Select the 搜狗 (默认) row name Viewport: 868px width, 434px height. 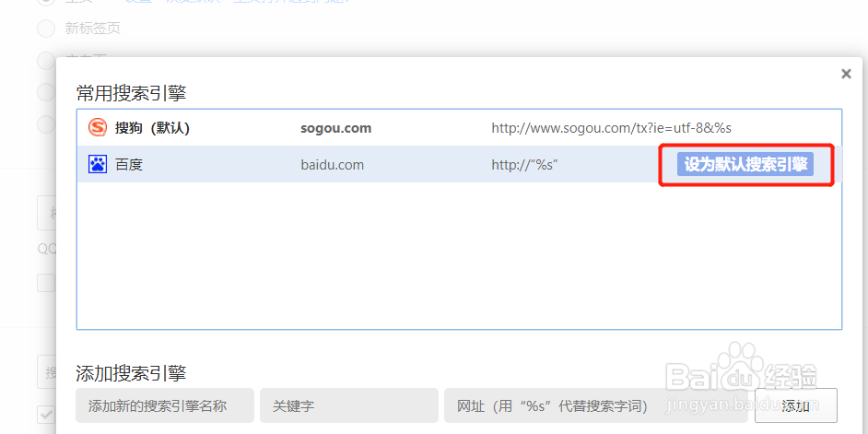coord(152,128)
